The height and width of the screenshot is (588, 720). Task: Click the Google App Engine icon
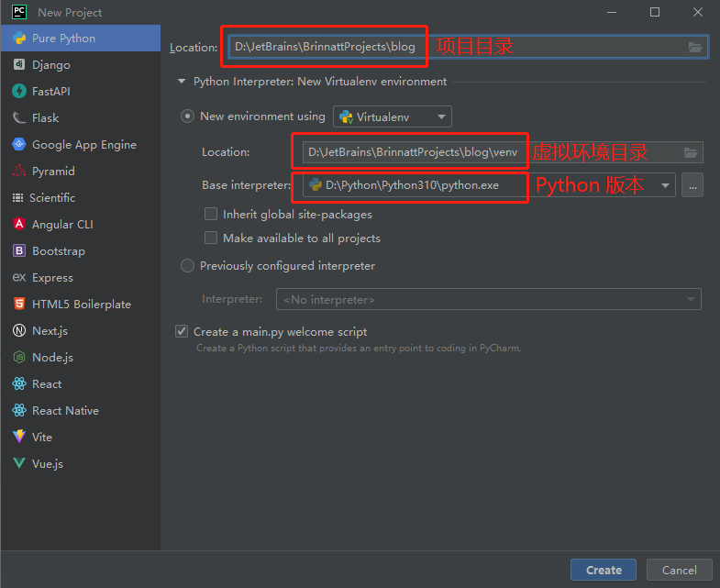pyautogui.click(x=19, y=144)
